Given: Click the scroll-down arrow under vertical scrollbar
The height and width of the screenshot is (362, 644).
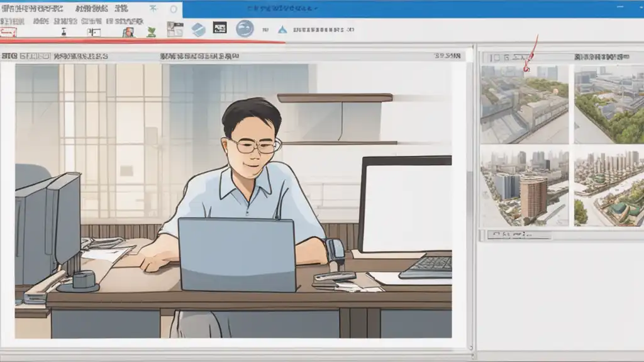Looking at the screenshot, I should pyautogui.click(x=470, y=348).
